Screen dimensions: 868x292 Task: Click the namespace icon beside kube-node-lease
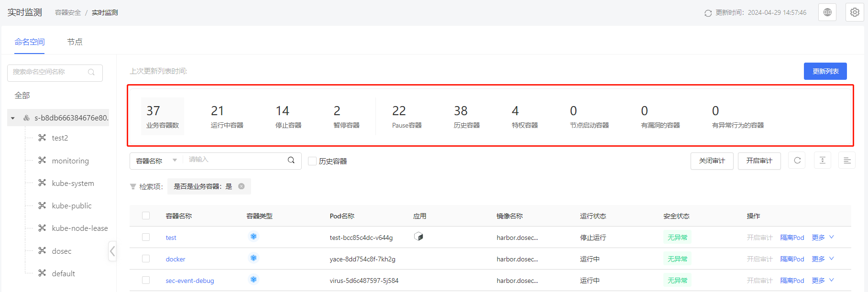pyautogui.click(x=42, y=227)
